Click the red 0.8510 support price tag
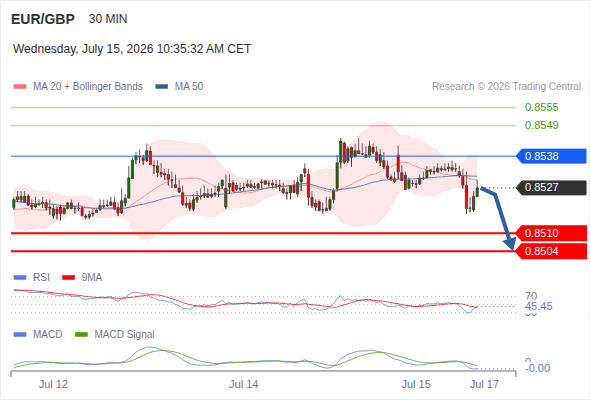 pyautogui.click(x=551, y=233)
